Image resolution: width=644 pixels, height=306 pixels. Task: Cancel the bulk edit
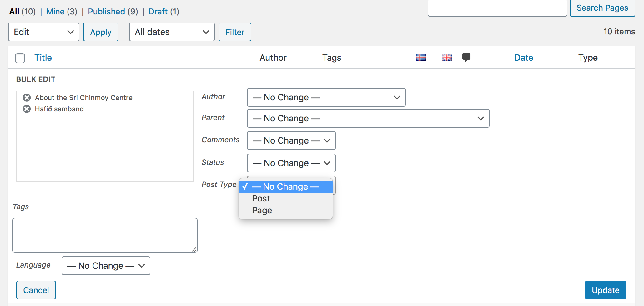click(x=36, y=290)
